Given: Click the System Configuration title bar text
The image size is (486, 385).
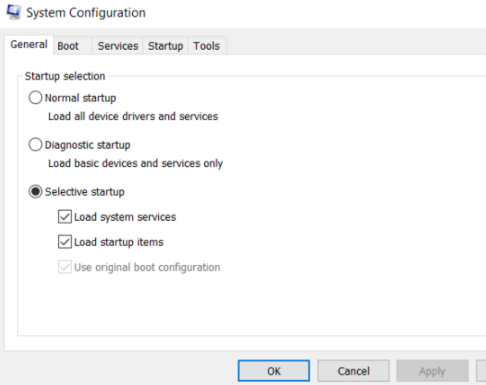Looking at the screenshot, I should tap(86, 13).
